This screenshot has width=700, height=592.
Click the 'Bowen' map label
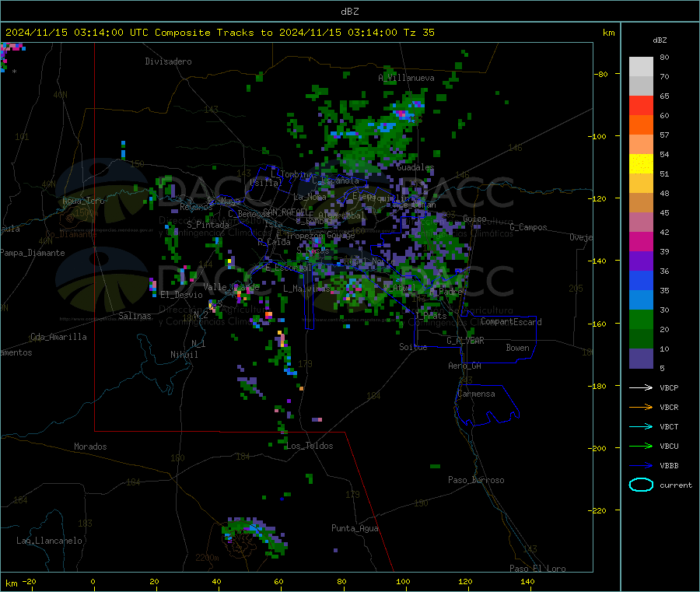click(517, 348)
